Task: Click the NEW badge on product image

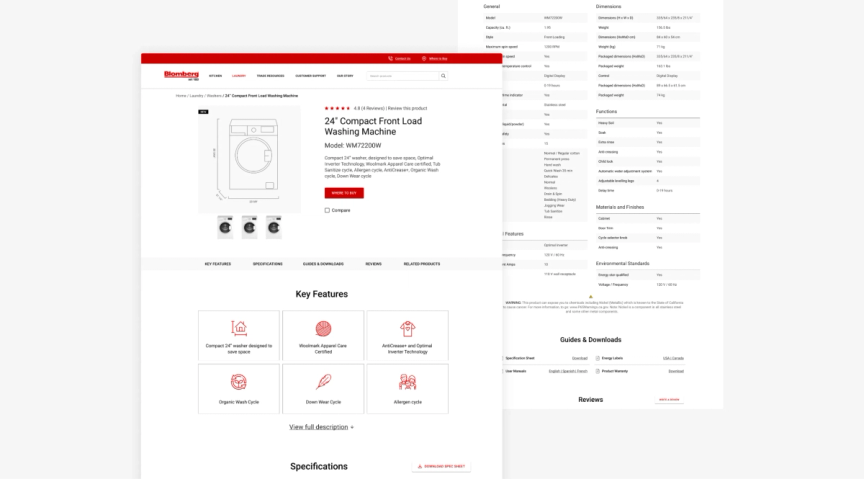Action: coord(203,112)
